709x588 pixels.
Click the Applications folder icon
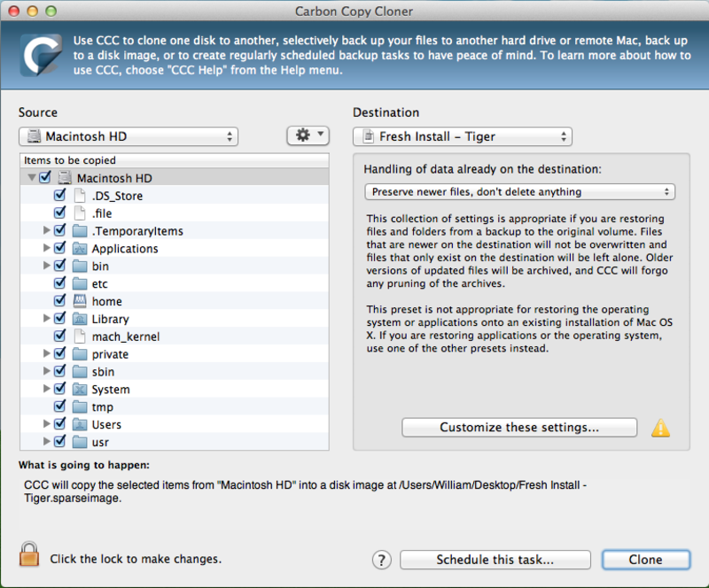(80, 249)
